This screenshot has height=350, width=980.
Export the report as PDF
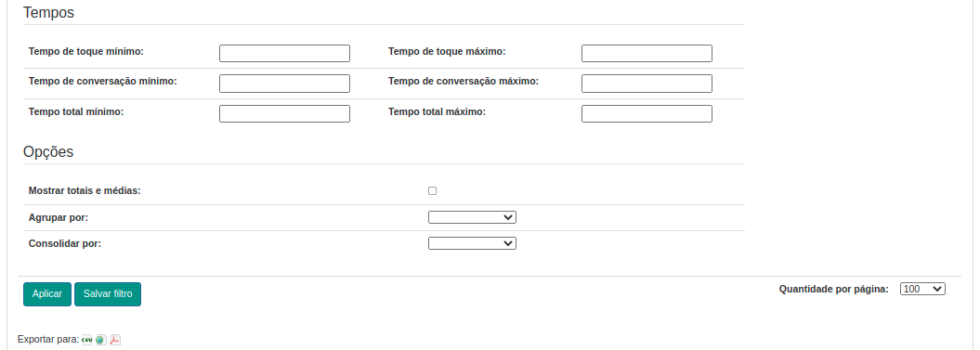point(115,340)
